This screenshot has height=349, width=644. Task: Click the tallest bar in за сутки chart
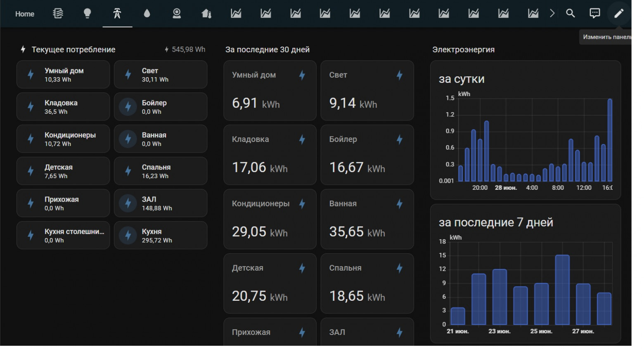pyautogui.click(x=611, y=140)
